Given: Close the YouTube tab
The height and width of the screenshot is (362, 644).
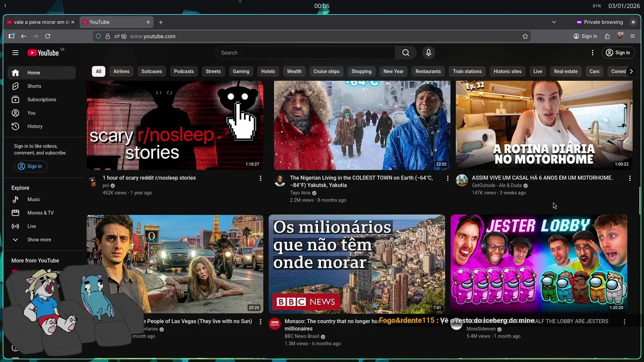Looking at the screenshot, I should 148,22.
